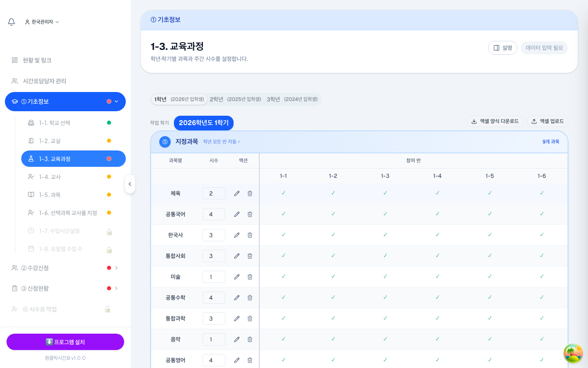Select the 3학년 (2024년 입학생) tab

click(x=292, y=99)
